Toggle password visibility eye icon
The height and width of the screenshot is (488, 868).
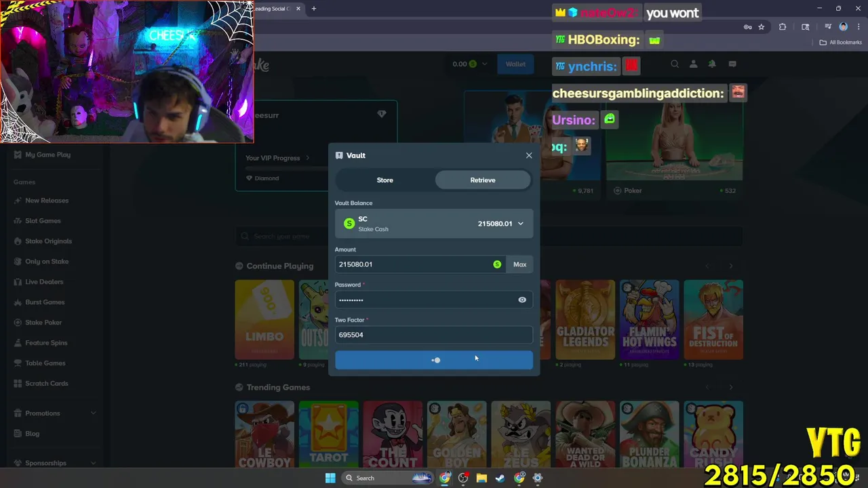pos(522,300)
